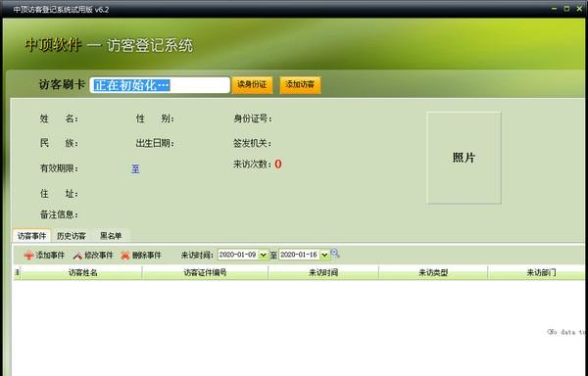This screenshot has width=588, height=376.
Task: Switch to the 历史访客 tab
Action: coord(72,236)
